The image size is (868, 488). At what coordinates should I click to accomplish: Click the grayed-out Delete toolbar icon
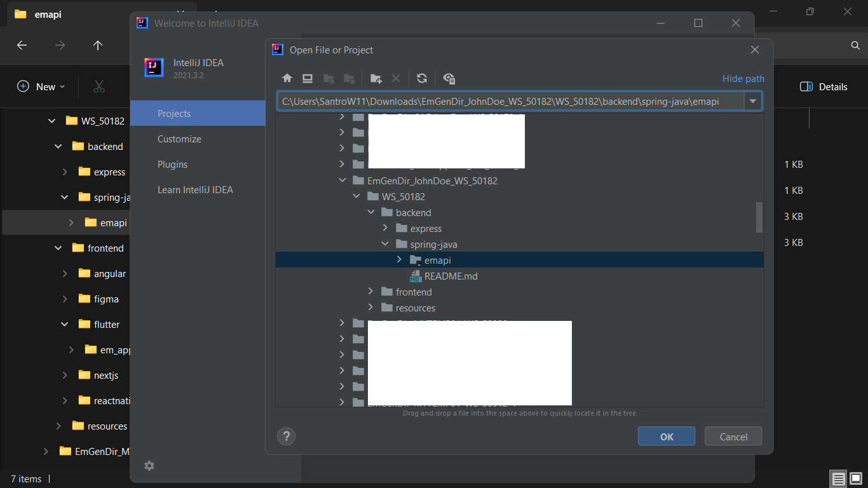395,78
